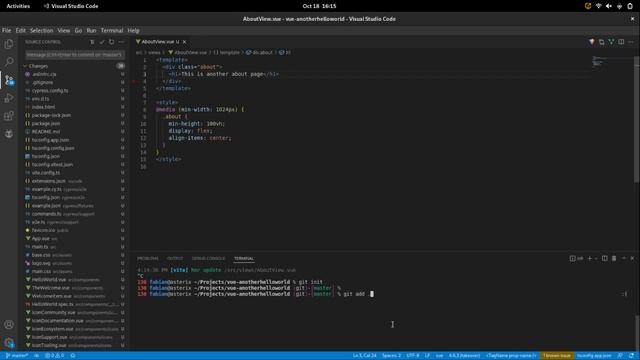This screenshot has width=640, height=360.
Task: Click the yellow known issue status item
Action: pyautogui.click(x=557, y=356)
